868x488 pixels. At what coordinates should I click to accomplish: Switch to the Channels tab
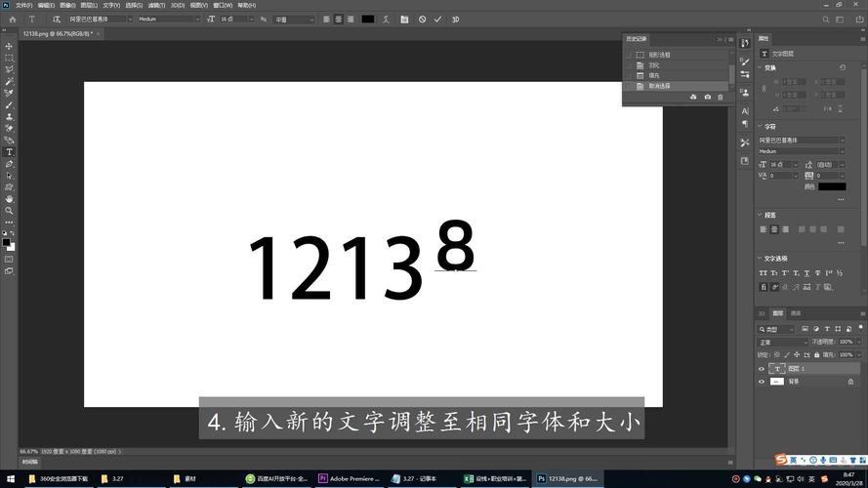pyautogui.click(x=796, y=313)
